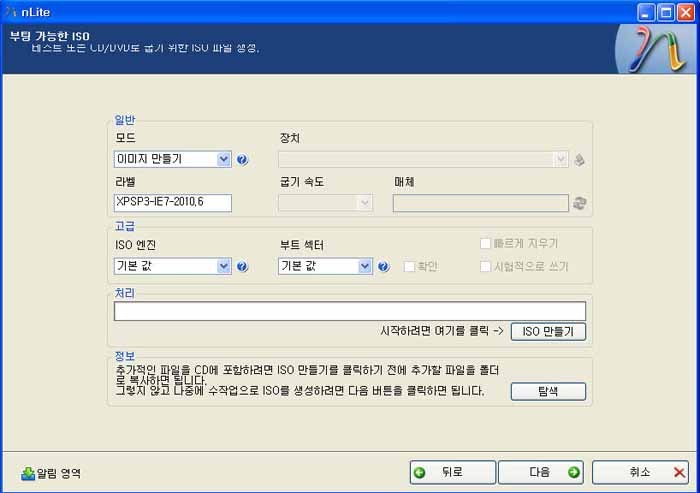Click the 시작하려면 여기를 클릭 text
Image resolution: width=700 pixels, height=493 pixels.
tap(442, 331)
